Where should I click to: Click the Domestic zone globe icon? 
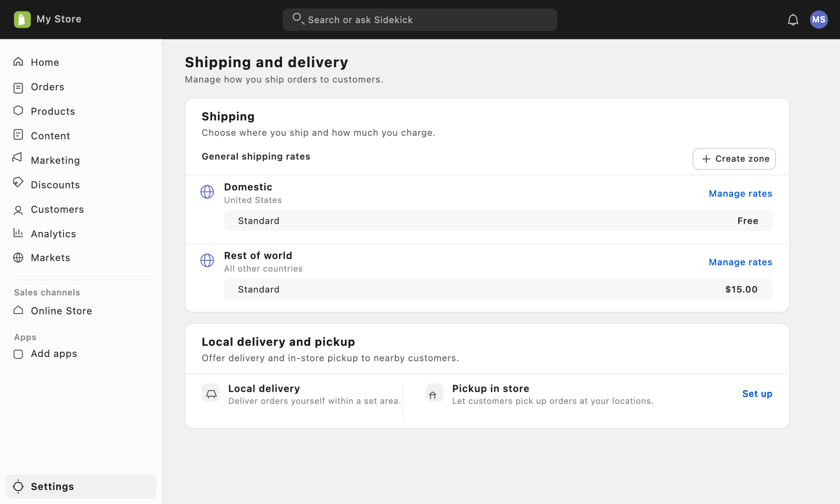point(207,192)
